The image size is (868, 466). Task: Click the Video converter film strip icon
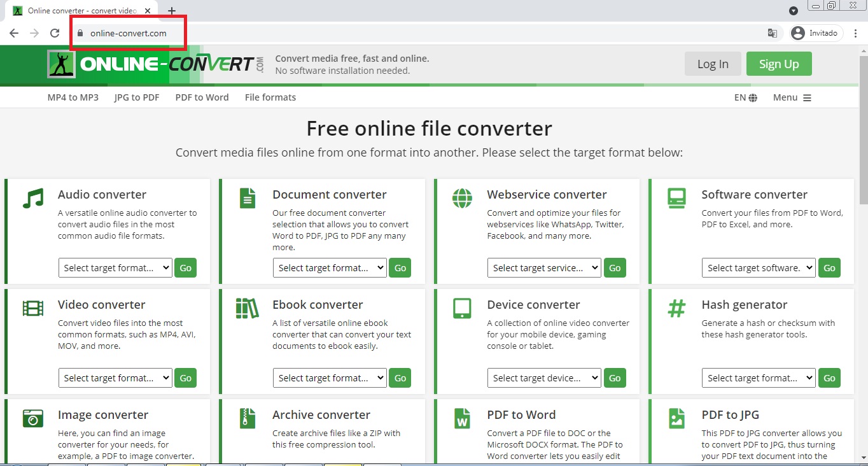coord(32,308)
